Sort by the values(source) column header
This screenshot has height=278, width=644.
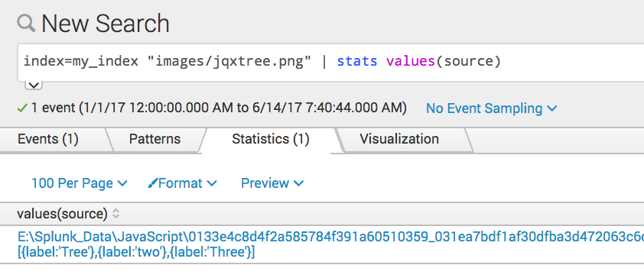(x=68, y=214)
